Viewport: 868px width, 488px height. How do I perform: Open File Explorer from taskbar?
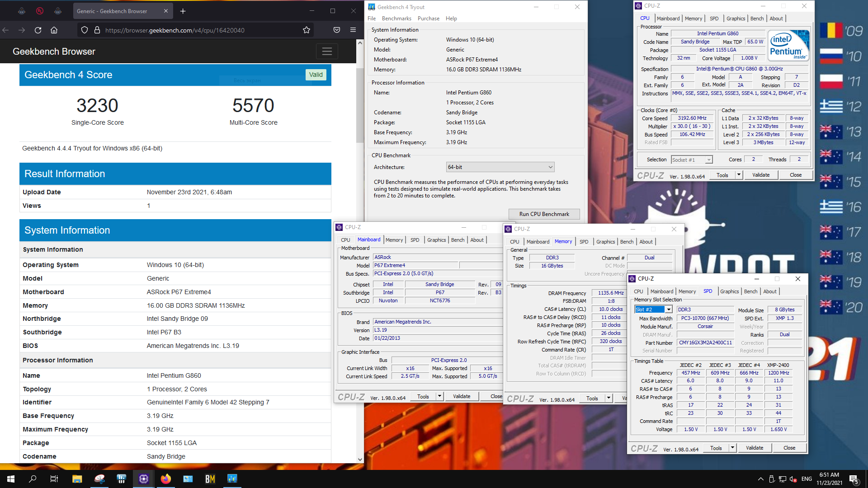[77, 479]
